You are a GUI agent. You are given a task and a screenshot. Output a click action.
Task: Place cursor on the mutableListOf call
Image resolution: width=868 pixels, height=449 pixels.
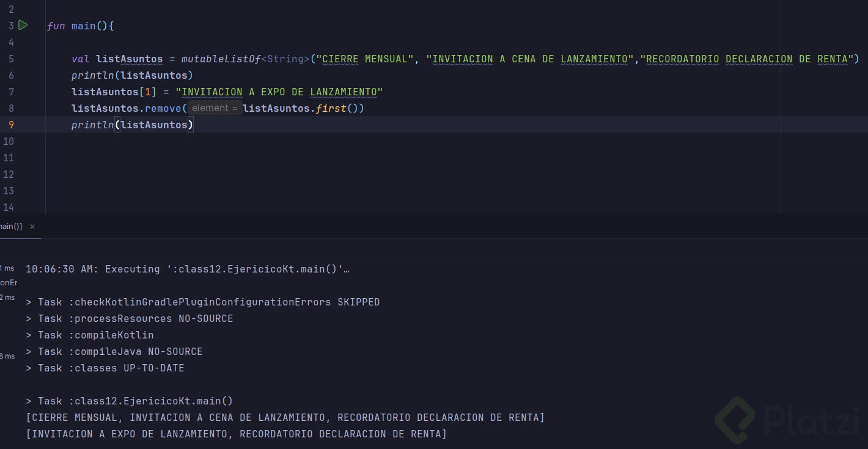coord(221,59)
